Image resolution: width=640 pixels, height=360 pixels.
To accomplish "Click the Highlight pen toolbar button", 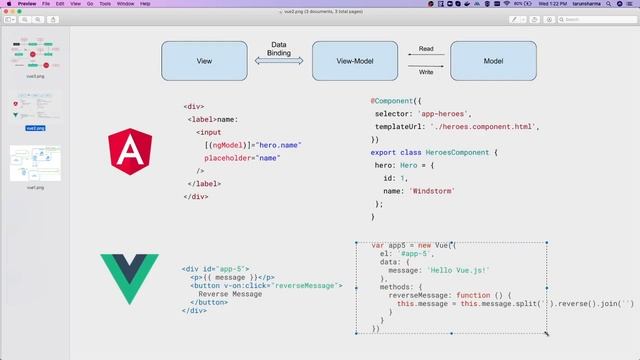I will coord(514,20).
